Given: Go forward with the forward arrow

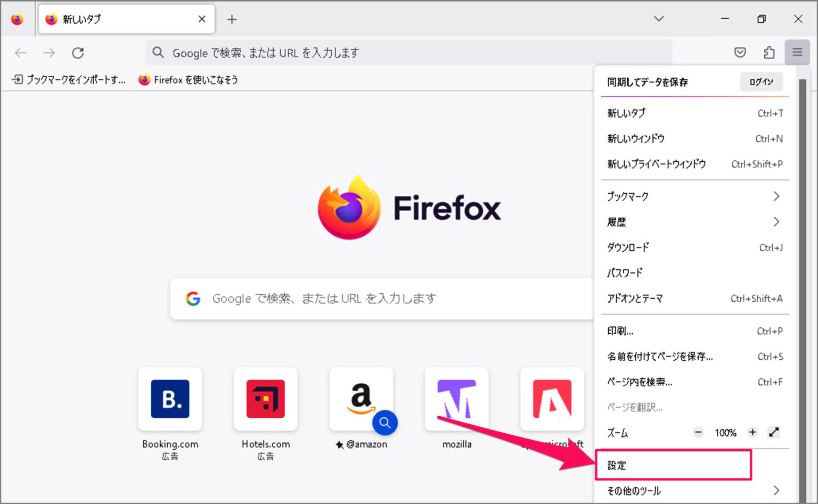Looking at the screenshot, I should [49, 53].
